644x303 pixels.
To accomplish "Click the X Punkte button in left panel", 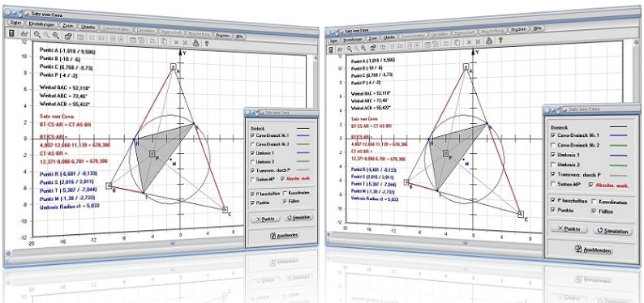I will pos(265,219).
